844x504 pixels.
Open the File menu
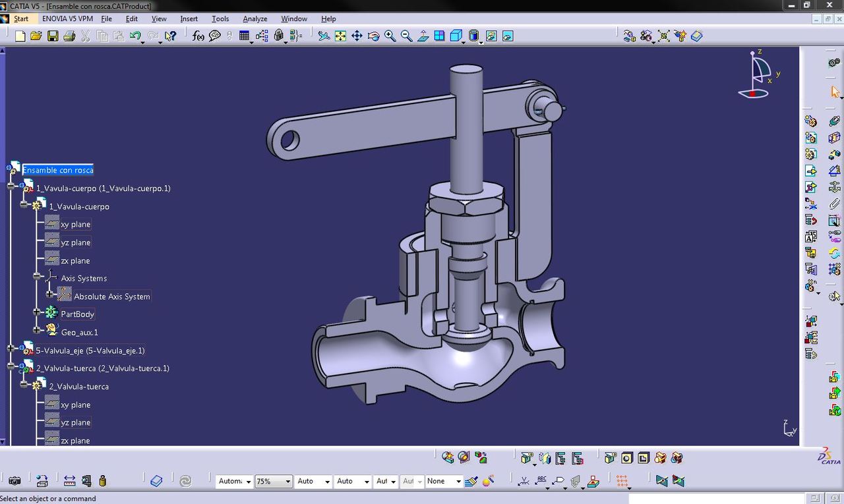coord(106,18)
